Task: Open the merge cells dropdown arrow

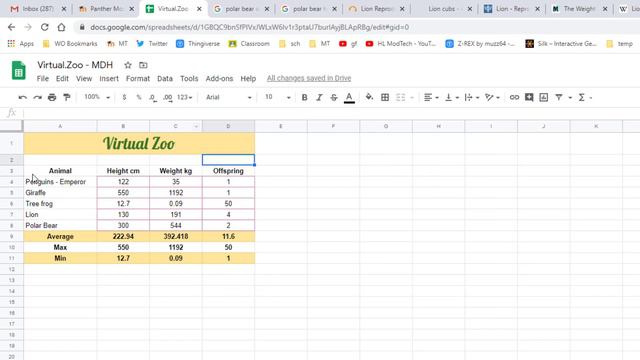Action: (x=412, y=98)
